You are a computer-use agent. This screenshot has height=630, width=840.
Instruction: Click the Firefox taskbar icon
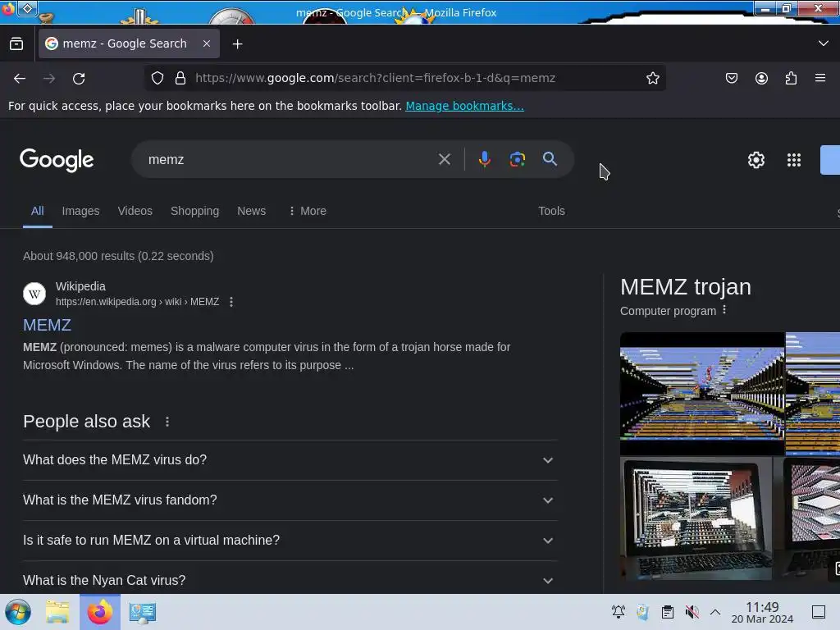(x=99, y=612)
